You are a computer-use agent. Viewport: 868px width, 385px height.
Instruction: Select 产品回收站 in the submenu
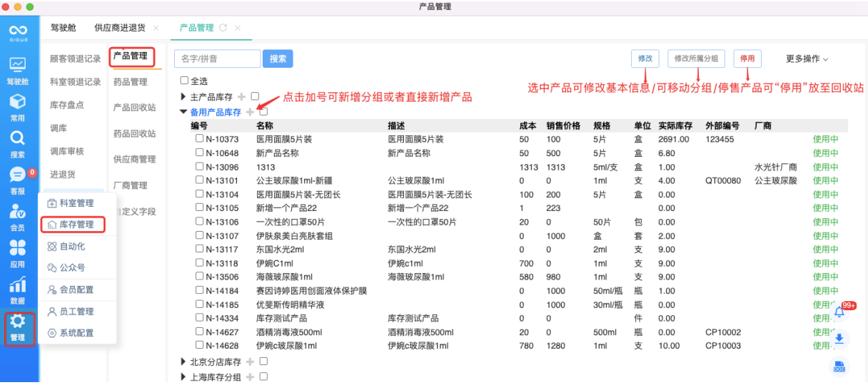[x=135, y=108]
